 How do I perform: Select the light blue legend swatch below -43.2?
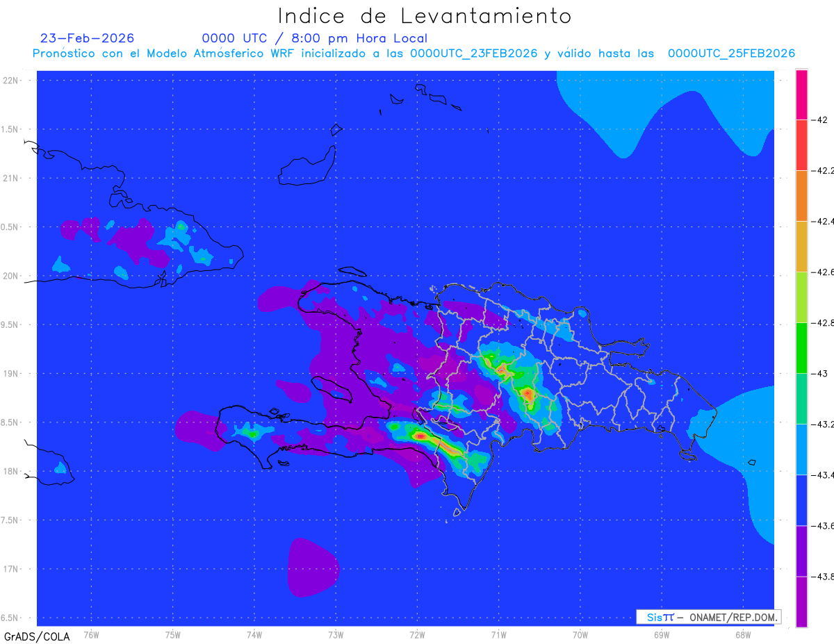801,449
